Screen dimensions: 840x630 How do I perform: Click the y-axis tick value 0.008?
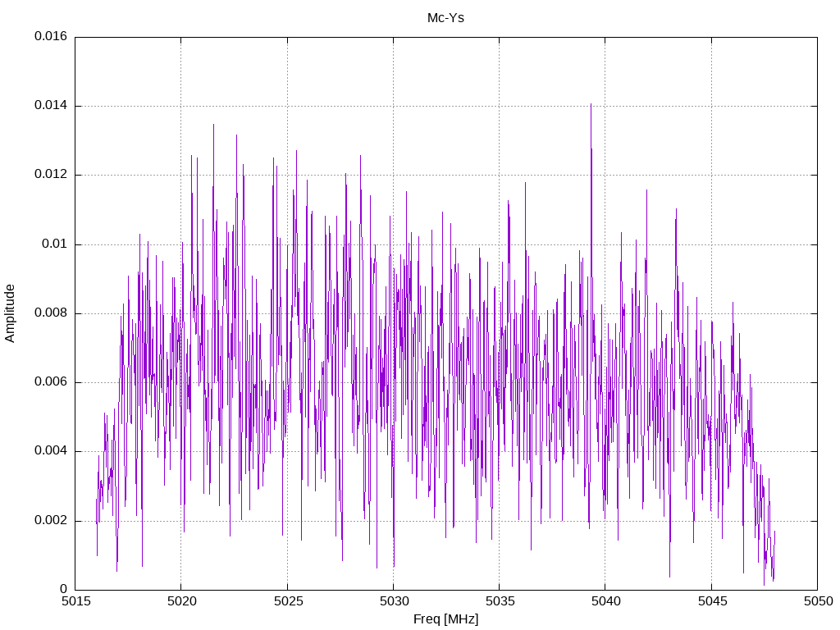point(51,313)
